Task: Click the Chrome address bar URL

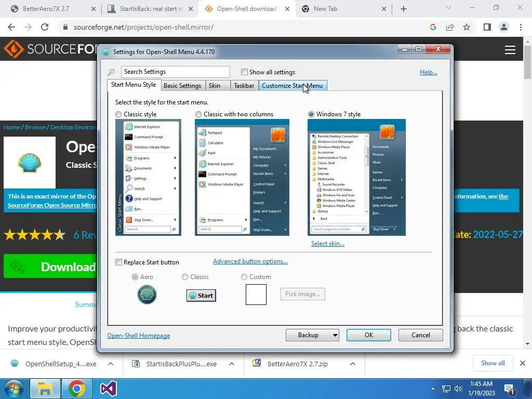Action: pos(143,27)
